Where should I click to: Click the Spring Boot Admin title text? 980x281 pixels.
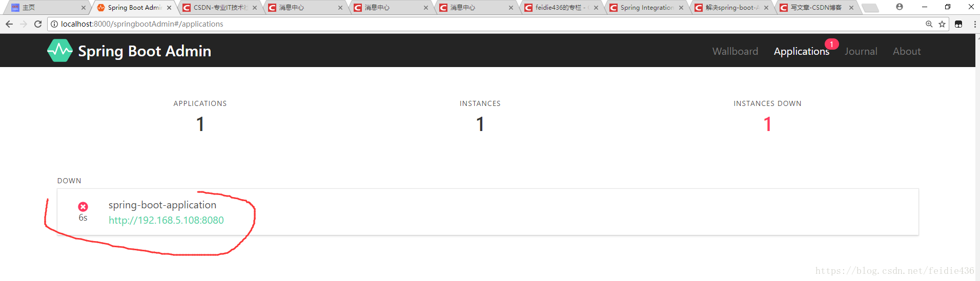[145, 51]
